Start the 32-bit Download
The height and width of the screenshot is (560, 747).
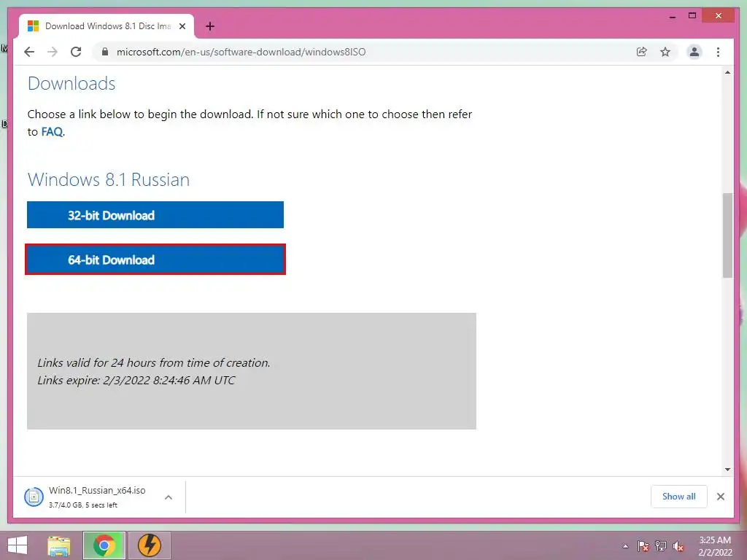[x=155, y=215]
